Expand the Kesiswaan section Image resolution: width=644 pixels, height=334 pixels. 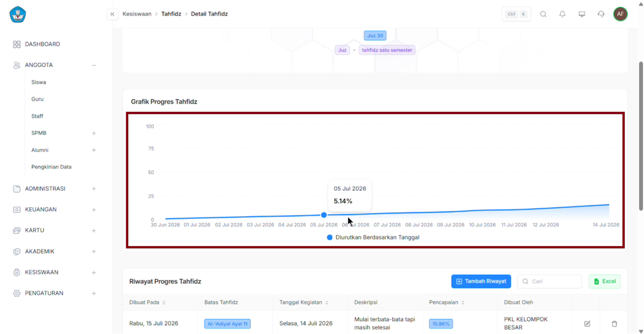(94, 273)
